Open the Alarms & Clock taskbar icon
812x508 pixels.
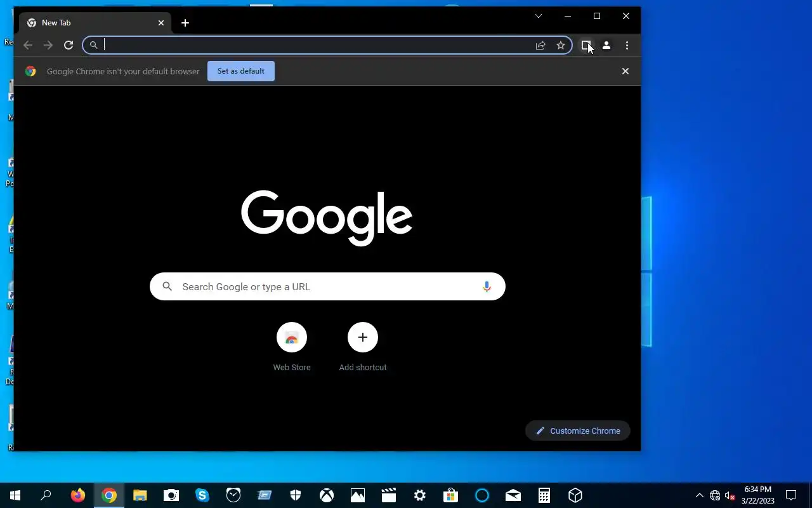coord(233,495)
